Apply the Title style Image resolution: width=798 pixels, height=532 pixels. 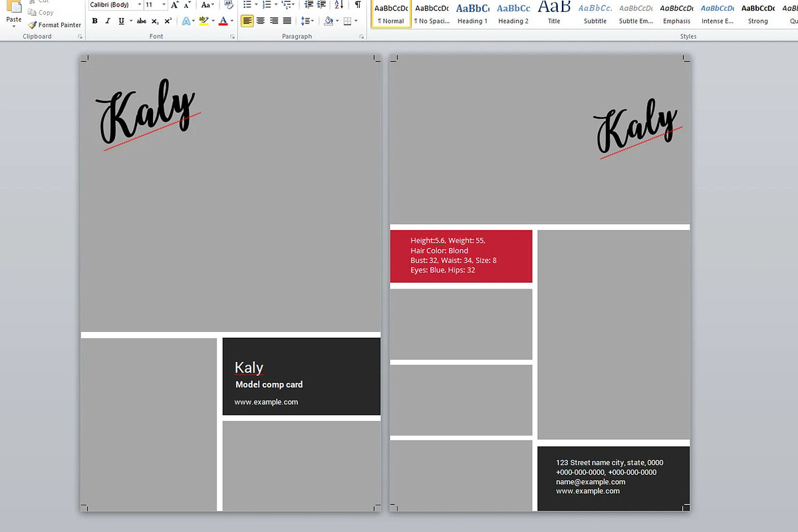pos(554,13)
